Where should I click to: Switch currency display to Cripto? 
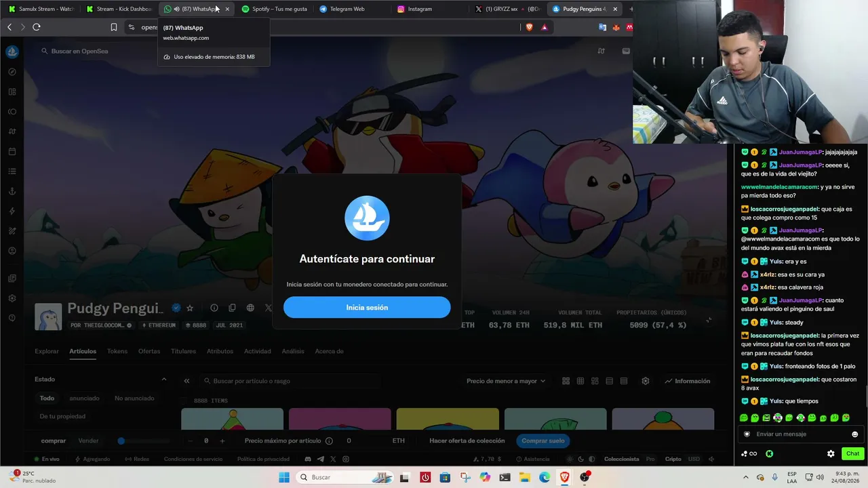[673, 459]
